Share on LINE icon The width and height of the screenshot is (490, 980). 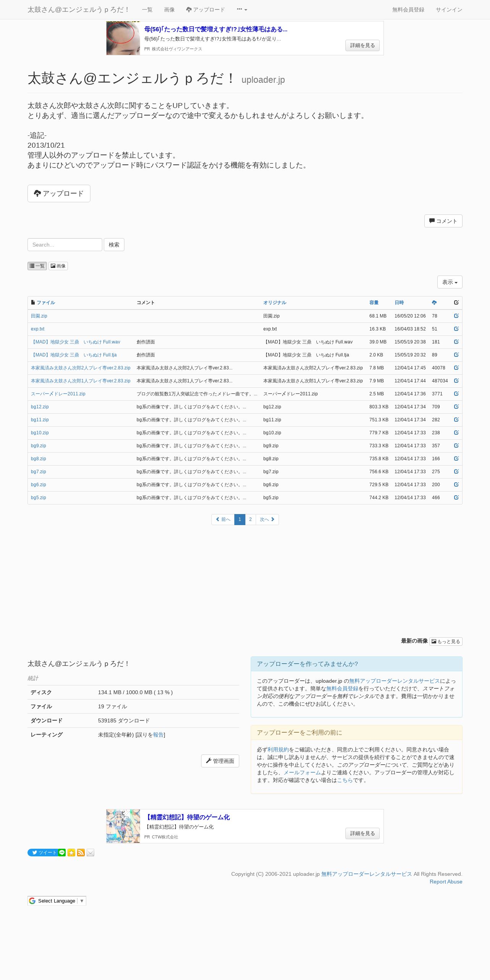tap(62, 853)
